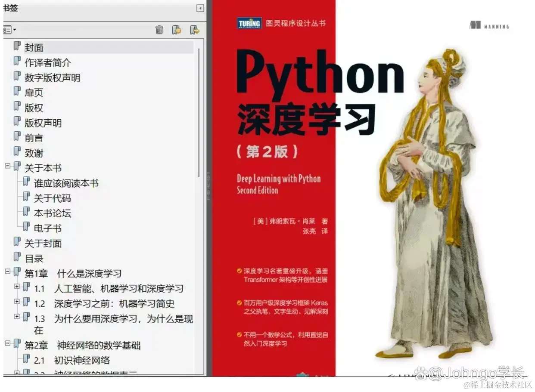
Task: Click the bookmarks panel vertical scrollbar thumb
Action: [x=199, y=112]
